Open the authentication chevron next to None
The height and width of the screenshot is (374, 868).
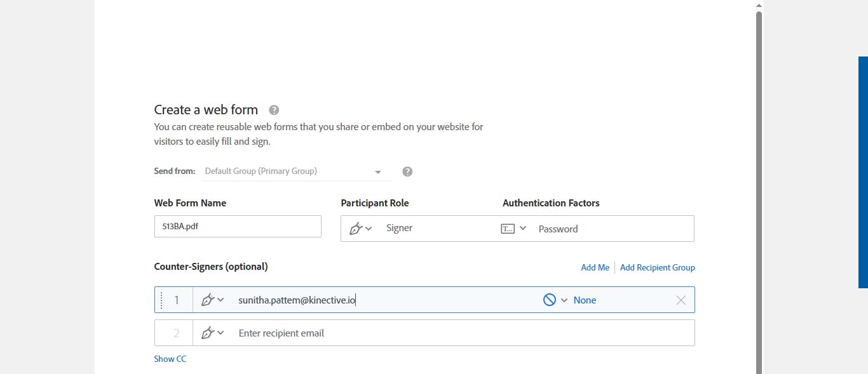(564, 300)
